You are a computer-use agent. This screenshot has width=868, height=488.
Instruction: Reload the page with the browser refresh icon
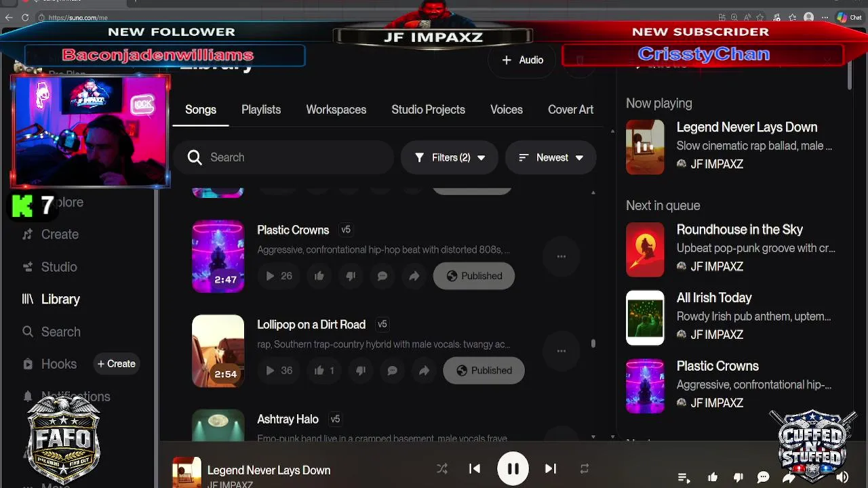click(26, 18)
